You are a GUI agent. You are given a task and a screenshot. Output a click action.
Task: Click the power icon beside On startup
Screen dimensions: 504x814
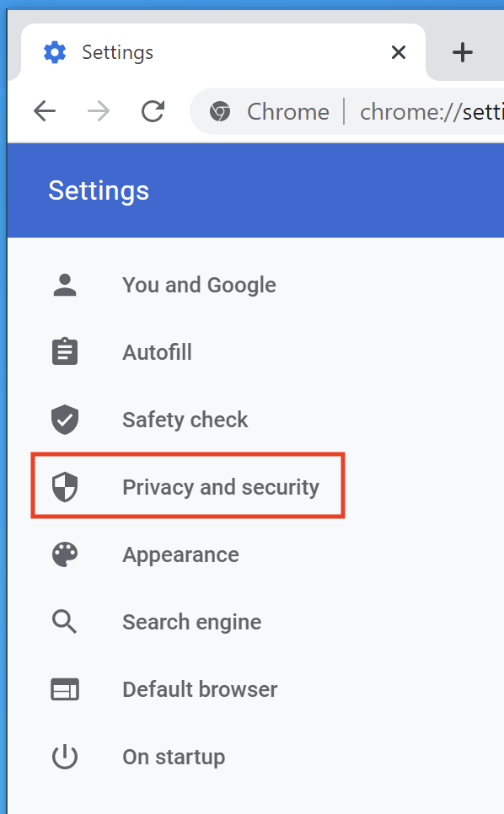(x=65, y=757)
